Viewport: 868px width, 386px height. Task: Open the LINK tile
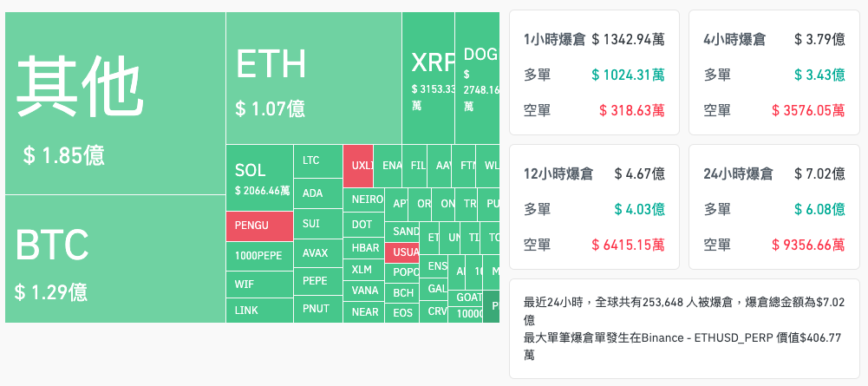[260, 311]
